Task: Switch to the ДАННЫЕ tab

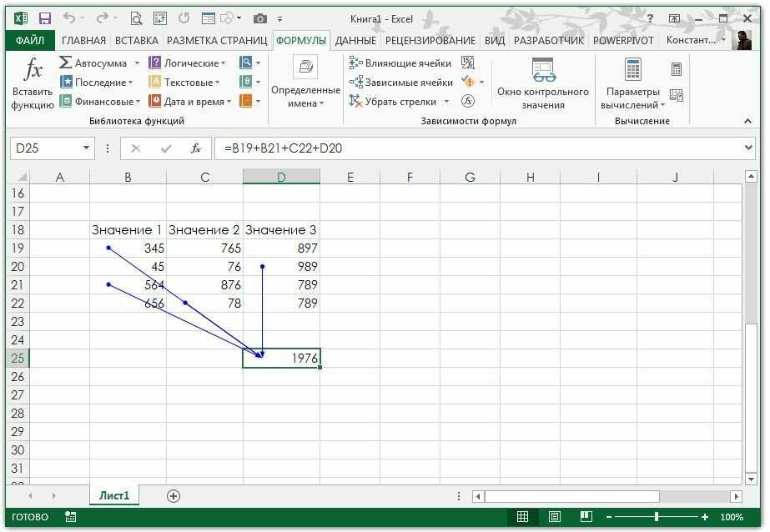Action: [355, 40]
